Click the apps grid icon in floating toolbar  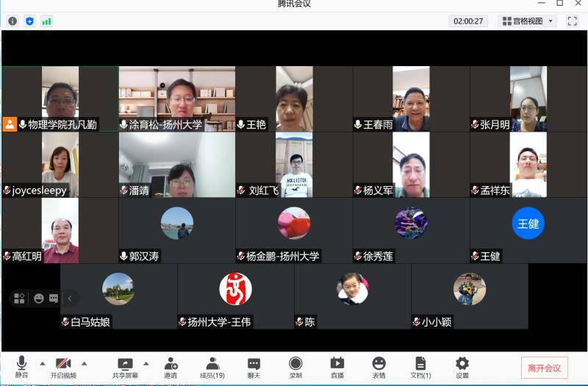click(19, 299)
